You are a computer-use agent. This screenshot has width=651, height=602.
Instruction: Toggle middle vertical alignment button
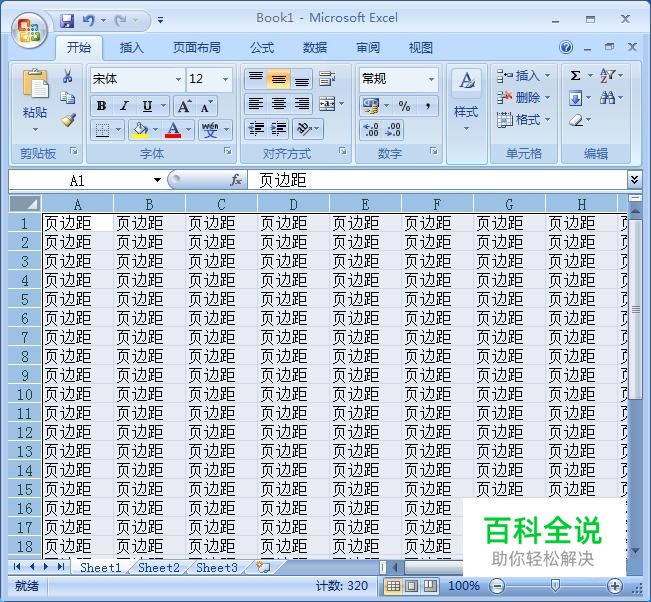click(x=279, y=79)
